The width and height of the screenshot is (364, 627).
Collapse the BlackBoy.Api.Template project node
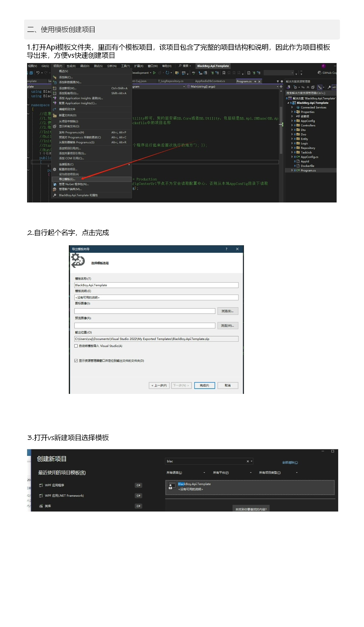pyautogui.click(x=288, y=103)
